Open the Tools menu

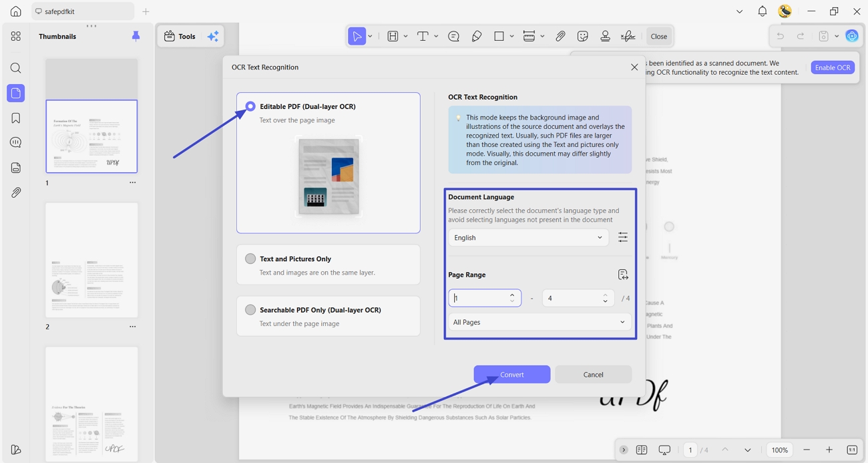[x=180, y=36]
